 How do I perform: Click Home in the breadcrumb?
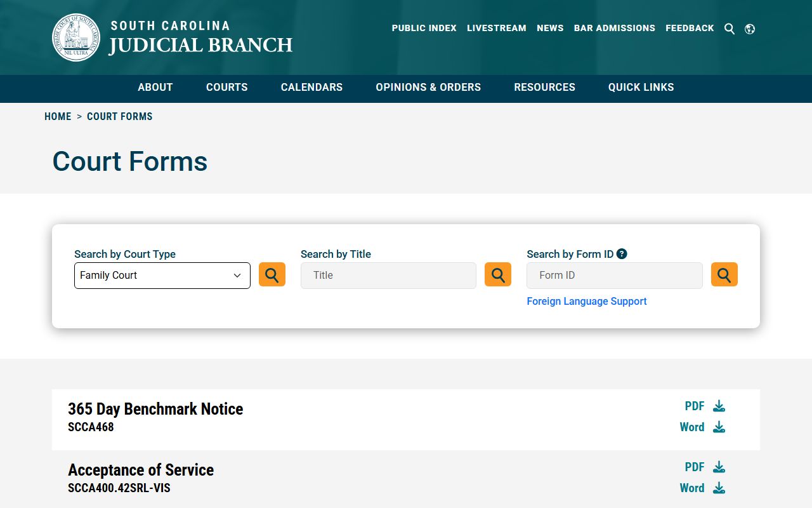[58, 117]
